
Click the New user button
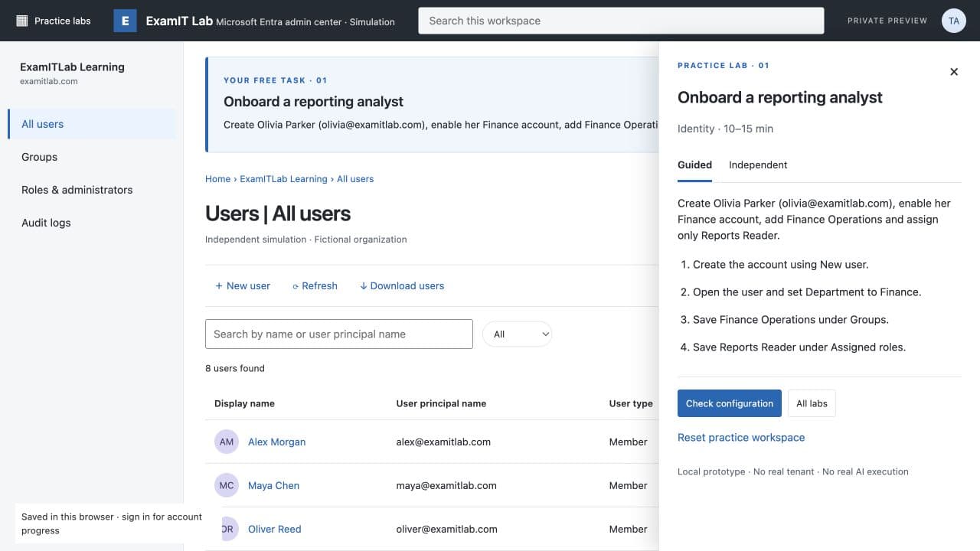click(243, 285)
